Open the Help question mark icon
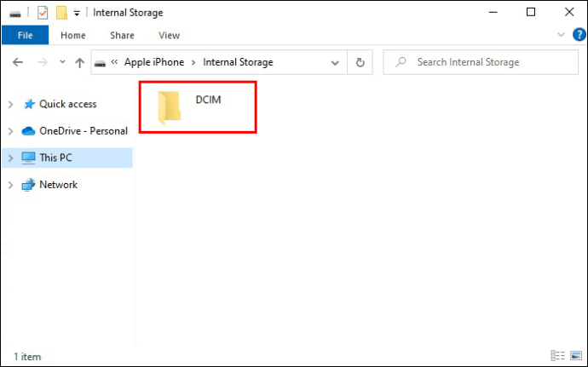Screen dimensions: 588x367 click(579, 35)
